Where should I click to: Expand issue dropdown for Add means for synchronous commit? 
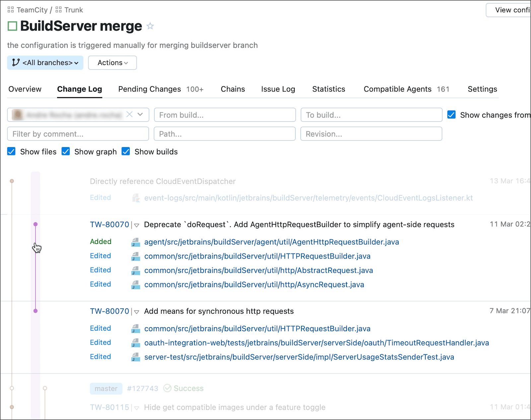click(136, 312)
